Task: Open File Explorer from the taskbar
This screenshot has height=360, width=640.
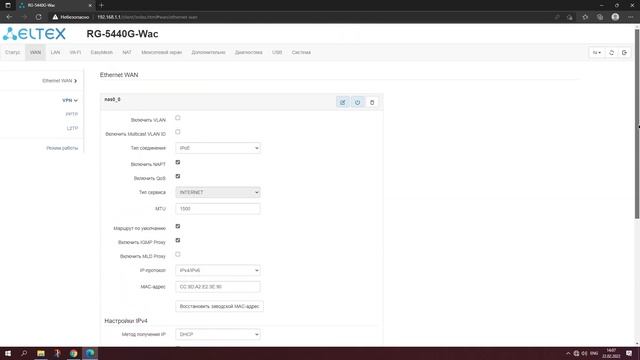Action: click(x=41, y=353)
